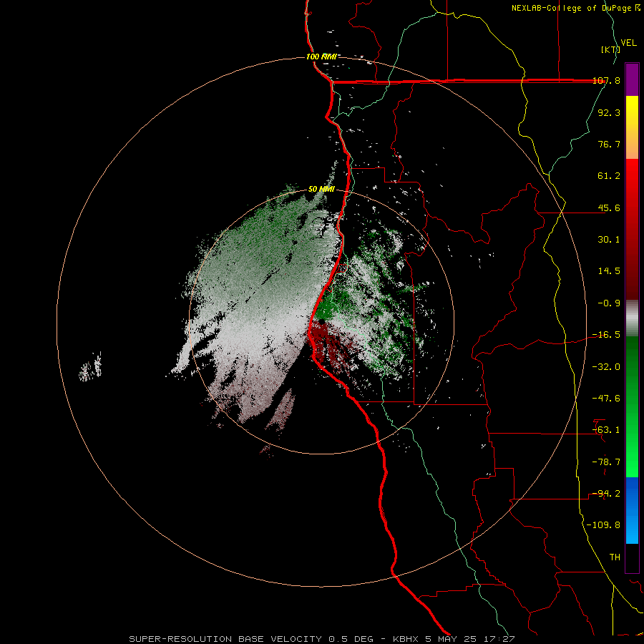
Task: Click the -94.2 velocity scale value
Action: click(x=607, y=494)
